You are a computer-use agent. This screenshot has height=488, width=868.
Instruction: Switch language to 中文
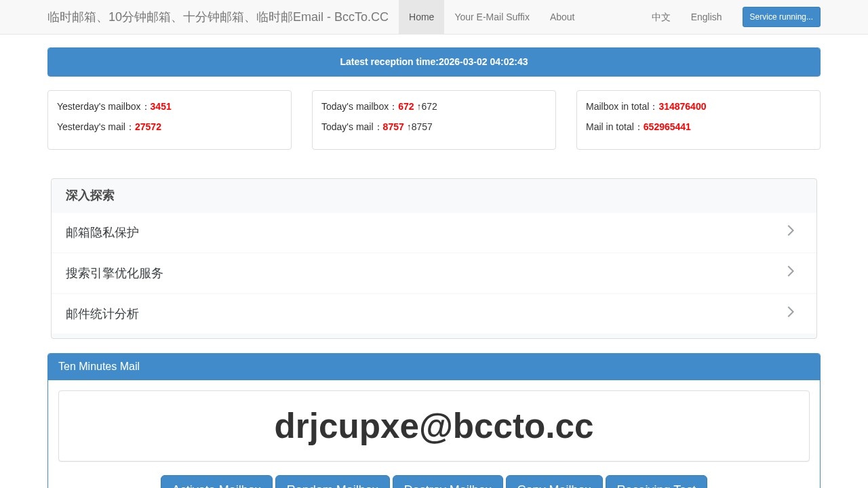(x=660, y=17)
